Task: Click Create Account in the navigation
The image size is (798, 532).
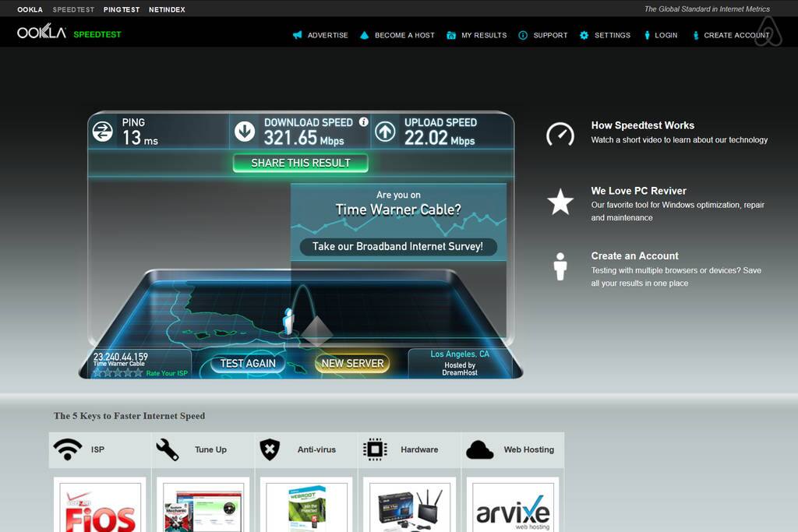Action: [x=736, y=35]
